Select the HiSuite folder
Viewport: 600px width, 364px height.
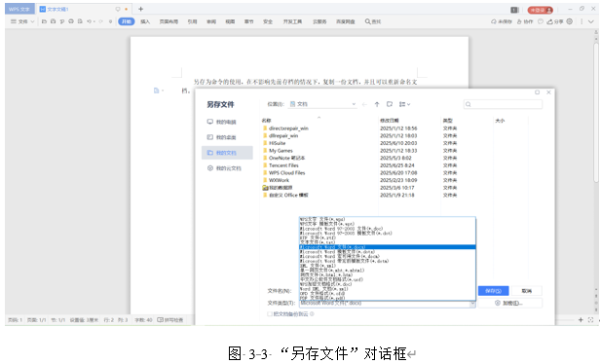[x=277, y=143]
